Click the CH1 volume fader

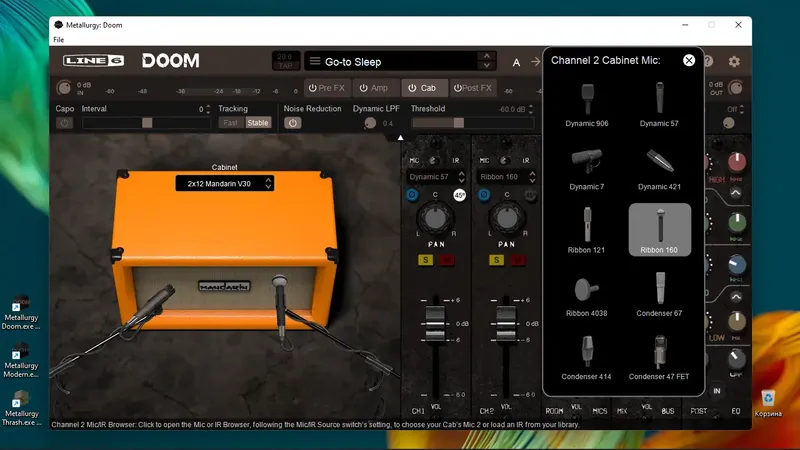point(435,323)
